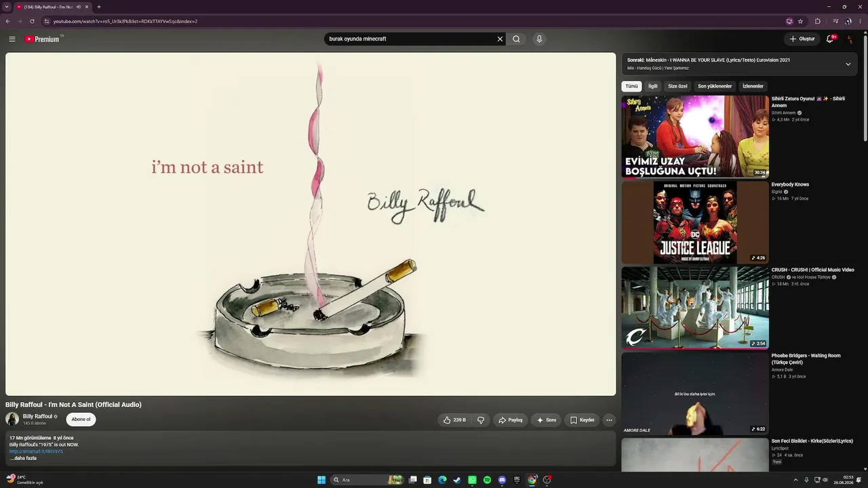Select the 'Size özel' filter chip
The width and height of the screenshot is (868, 488).
click(x=677, y=86)
